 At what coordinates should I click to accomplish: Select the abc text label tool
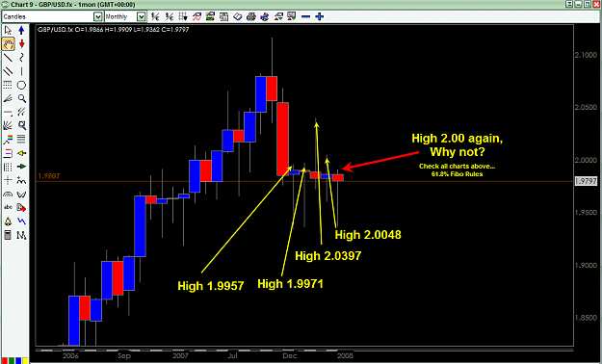point(8,207)
